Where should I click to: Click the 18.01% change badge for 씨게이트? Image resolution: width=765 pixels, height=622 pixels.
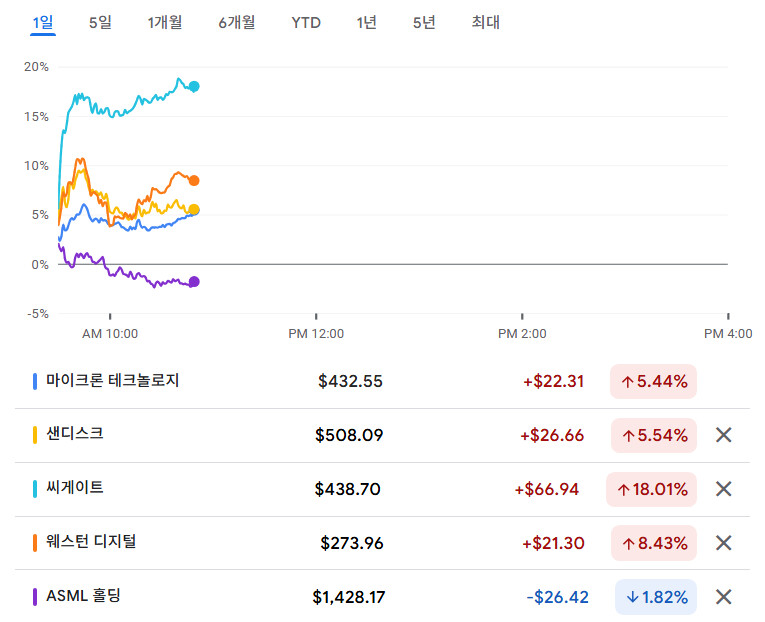651,489
